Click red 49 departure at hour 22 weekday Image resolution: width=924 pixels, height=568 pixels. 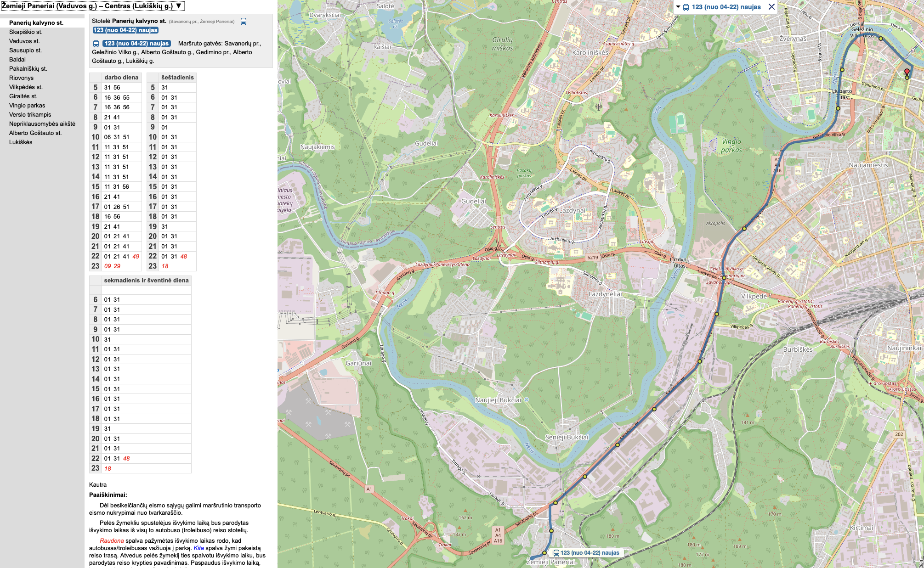(136, 256)
